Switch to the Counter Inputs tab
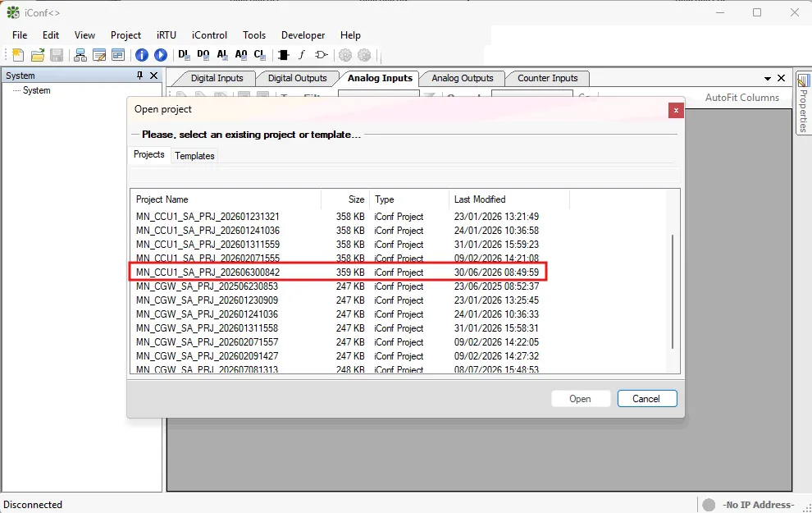The width and height of the screenshot is (812, 513). [547, 78]
